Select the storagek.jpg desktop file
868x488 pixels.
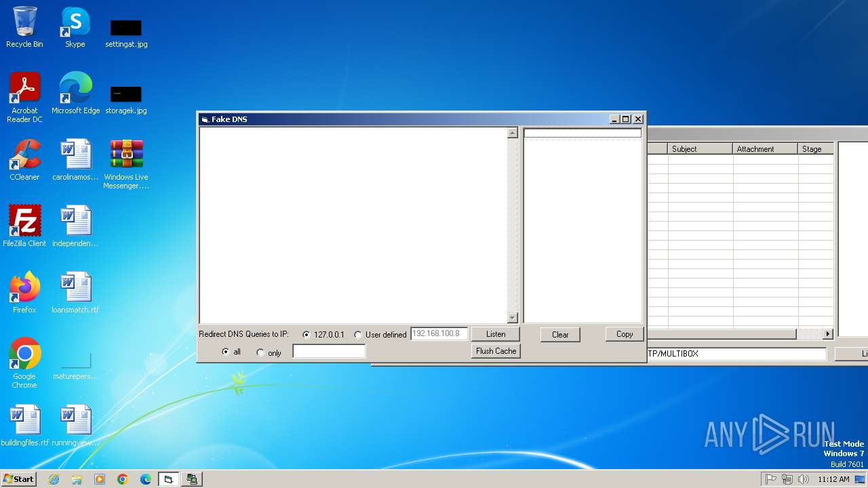(126, 99)
